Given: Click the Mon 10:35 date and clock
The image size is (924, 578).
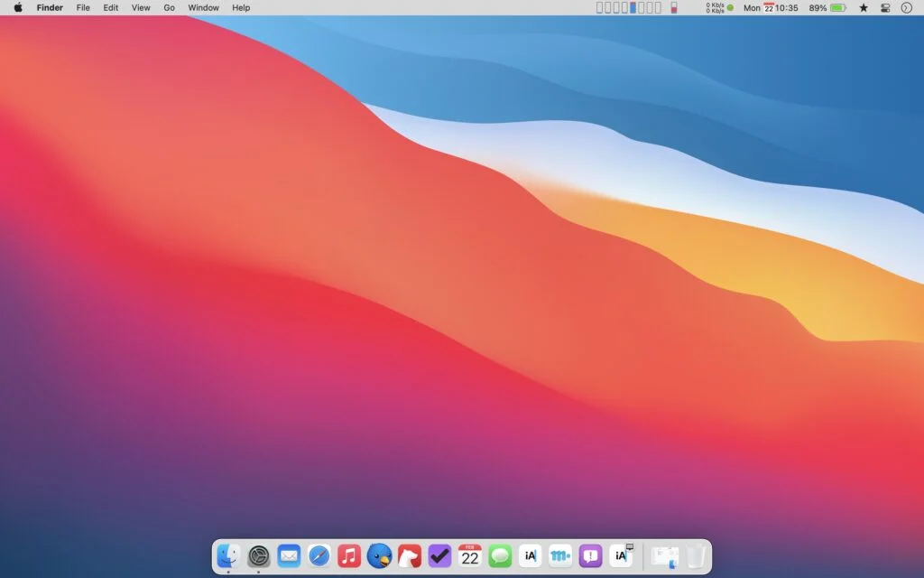Looking at the screenshot, I should (x=771, y=7).
